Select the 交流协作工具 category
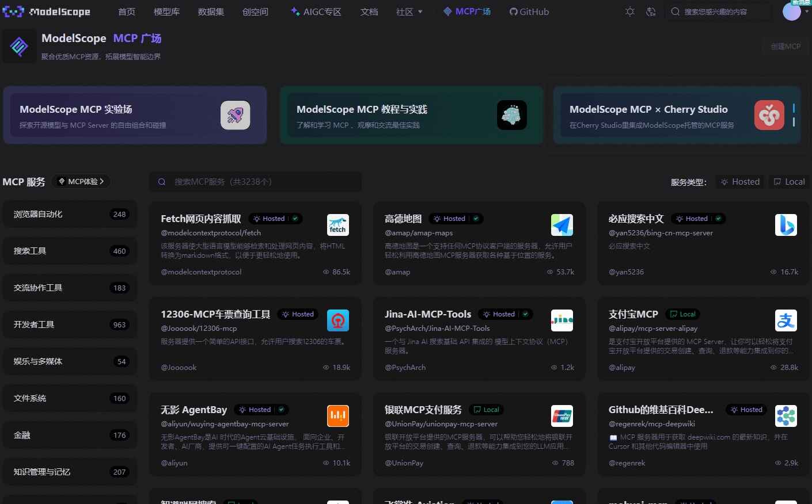 point(70,288)
